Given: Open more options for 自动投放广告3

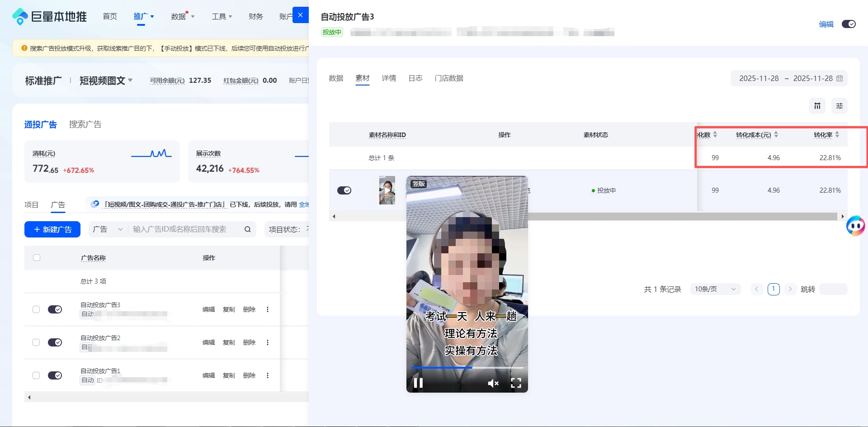Looking at the screenshot, I should 268,309.
